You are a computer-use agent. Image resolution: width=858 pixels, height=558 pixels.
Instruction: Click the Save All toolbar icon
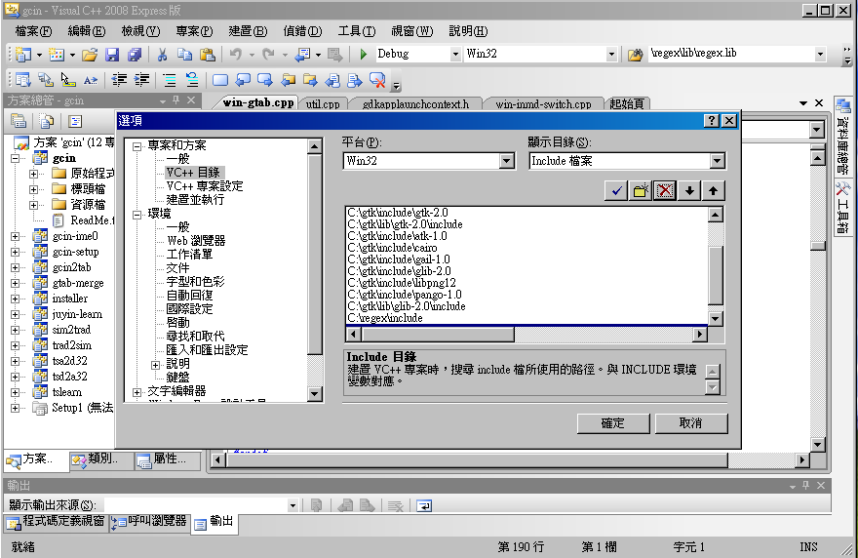133,54
